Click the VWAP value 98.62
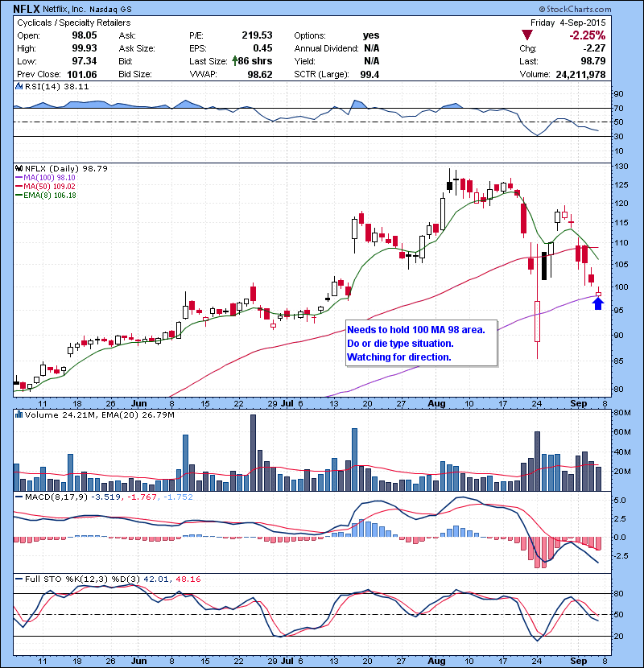Viewport: 644px width, 668px height. (260, 75)
